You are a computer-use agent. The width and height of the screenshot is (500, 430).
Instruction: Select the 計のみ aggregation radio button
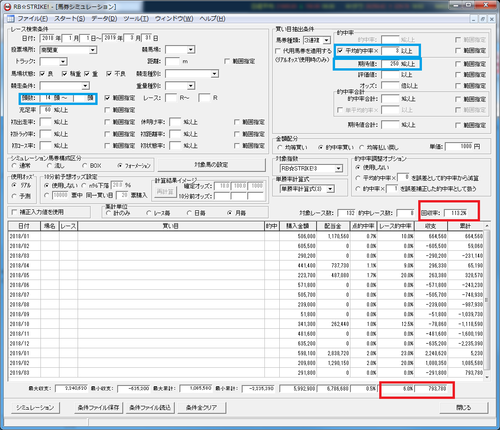(x=108, y=213)
